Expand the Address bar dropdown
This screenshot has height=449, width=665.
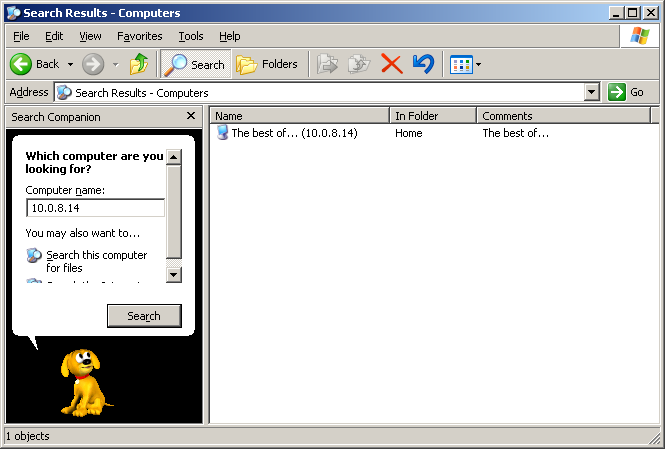[591, 92]
